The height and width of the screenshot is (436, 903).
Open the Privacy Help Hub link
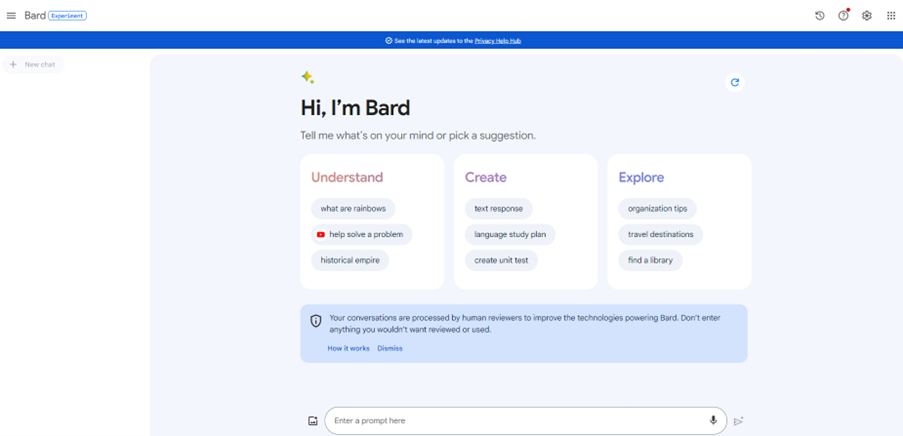[498, 41]
